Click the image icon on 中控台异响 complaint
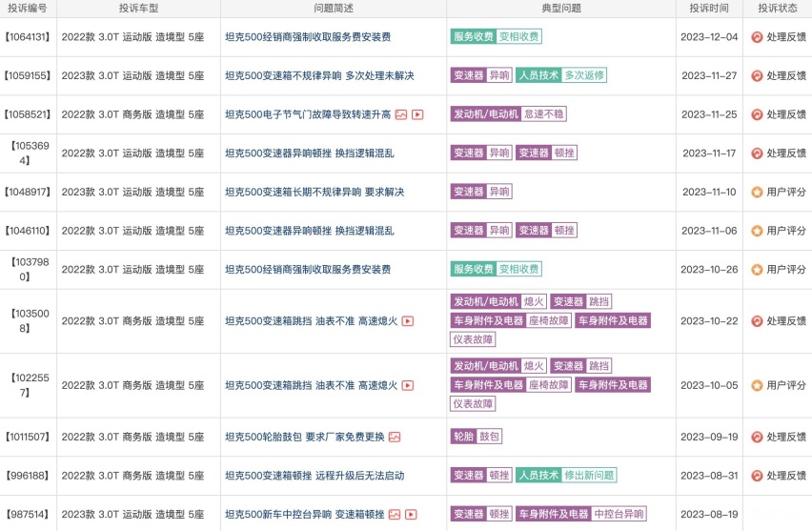812x531 pixels. 395,515
